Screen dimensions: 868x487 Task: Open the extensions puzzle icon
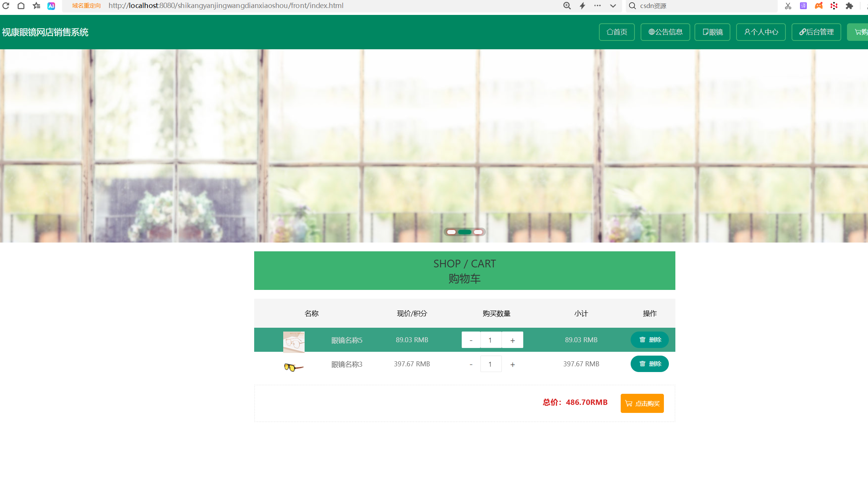point(849,6)
